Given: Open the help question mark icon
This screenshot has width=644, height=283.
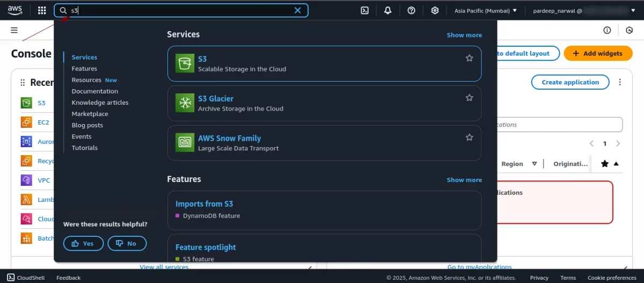Looking at the screenshot, I should (x=411, y=10).
